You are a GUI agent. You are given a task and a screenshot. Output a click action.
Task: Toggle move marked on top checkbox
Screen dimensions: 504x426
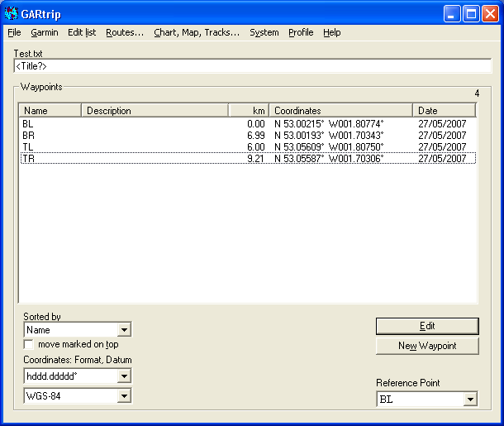[29, 344]
